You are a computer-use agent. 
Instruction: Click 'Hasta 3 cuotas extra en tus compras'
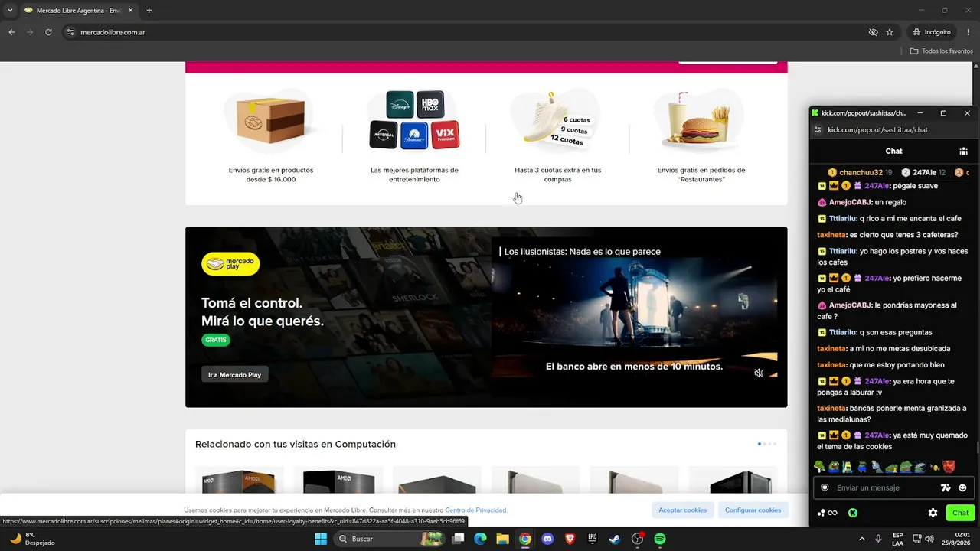(x=557, y=174)
